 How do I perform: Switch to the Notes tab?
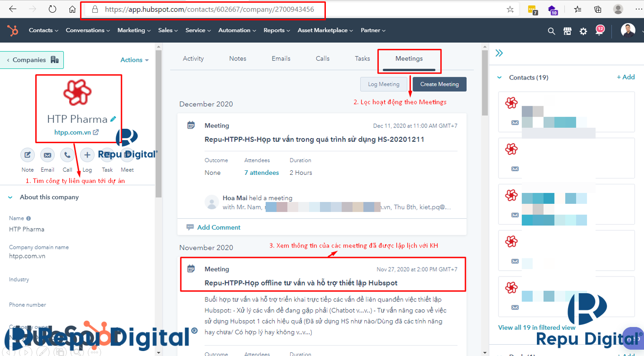pyautogui.click(x=238, y=59)
